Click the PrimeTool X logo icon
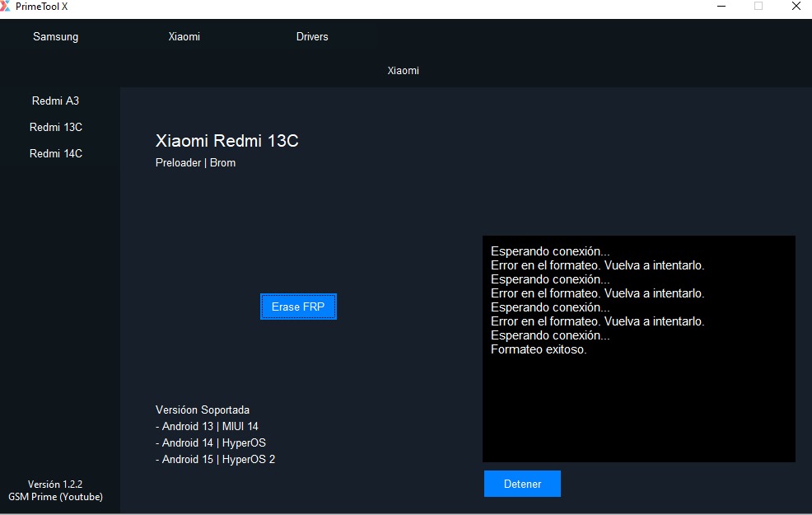Screen dimensions: 812x515 (x=7, y=7)
